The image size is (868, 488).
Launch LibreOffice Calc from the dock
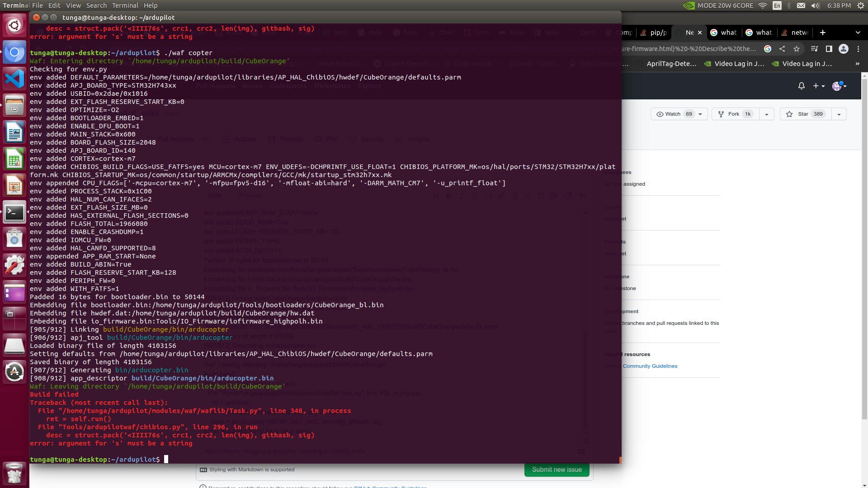(14, 159)
